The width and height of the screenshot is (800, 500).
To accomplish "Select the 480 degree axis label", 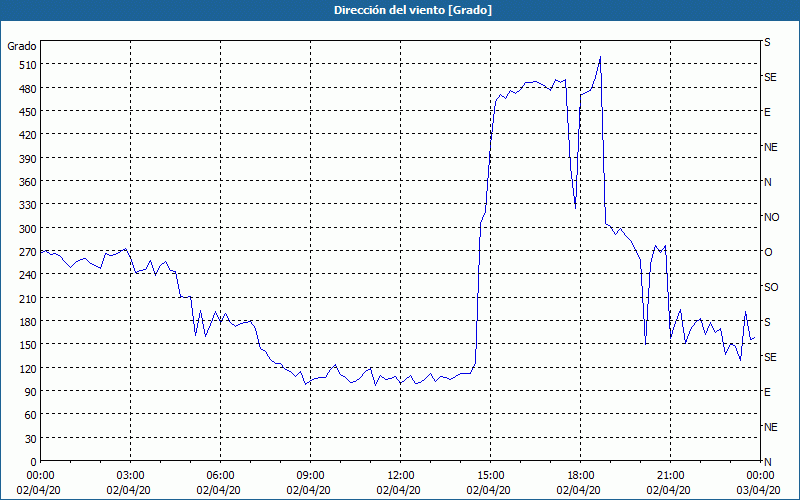I will [28, 89].
